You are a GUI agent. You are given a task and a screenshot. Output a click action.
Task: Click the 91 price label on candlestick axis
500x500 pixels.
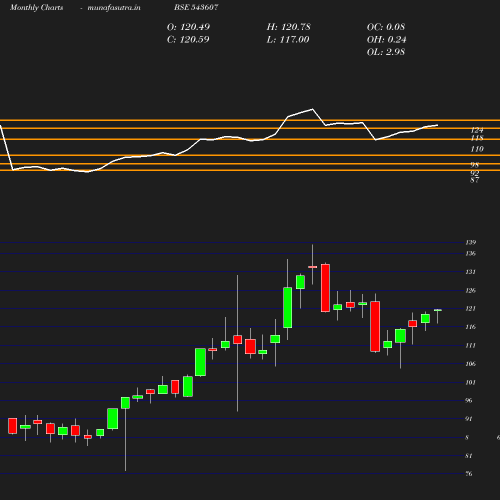[x=469, y=419]
